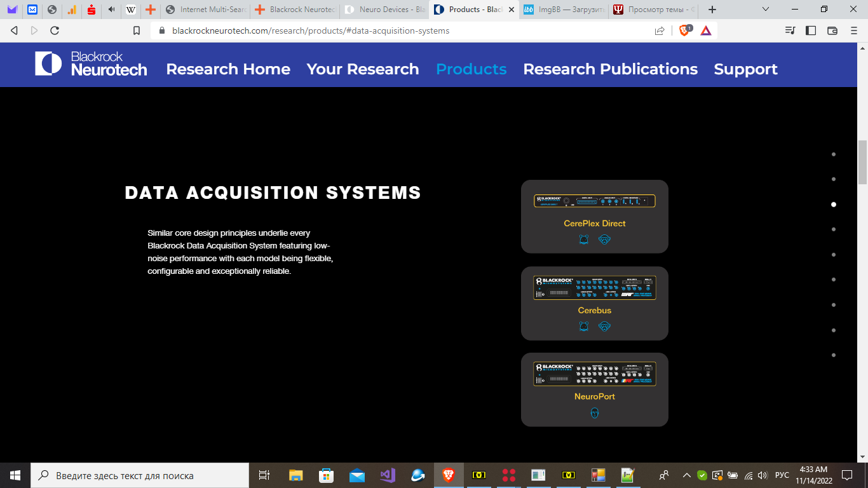Click the rodent icon under Cerebus
Screen dimensions: 868x488
[584, 326]
